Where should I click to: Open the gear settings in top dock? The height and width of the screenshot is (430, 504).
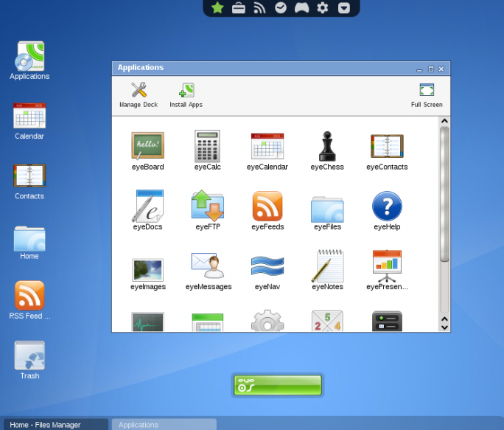[x=322, y=8]
